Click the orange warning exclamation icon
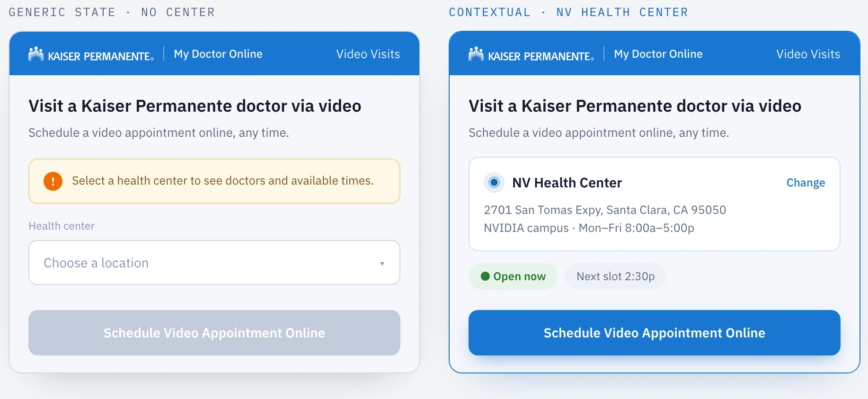 click(x=53, y=181)
